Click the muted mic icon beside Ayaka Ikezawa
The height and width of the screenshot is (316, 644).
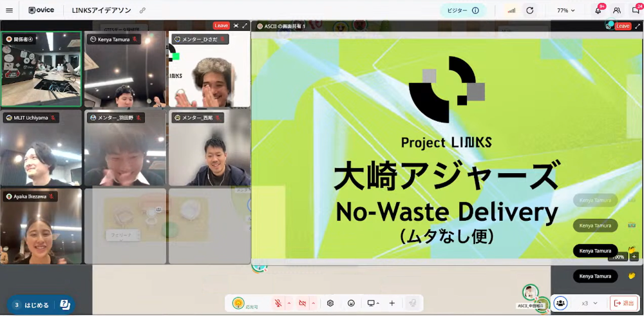click(x=52, y=196)
